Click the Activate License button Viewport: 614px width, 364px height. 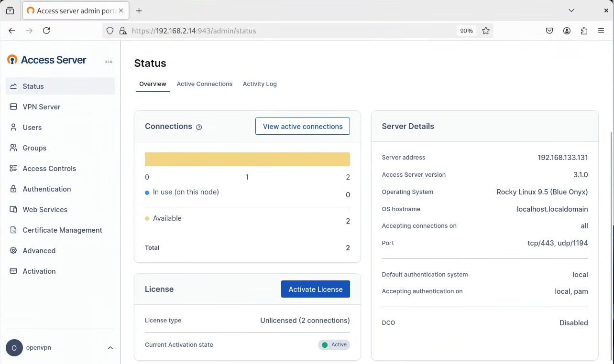click(x=316, y=289)
